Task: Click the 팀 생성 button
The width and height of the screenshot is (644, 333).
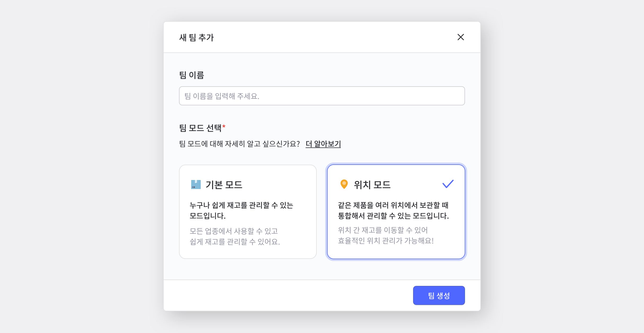Action: click(439, 295)
